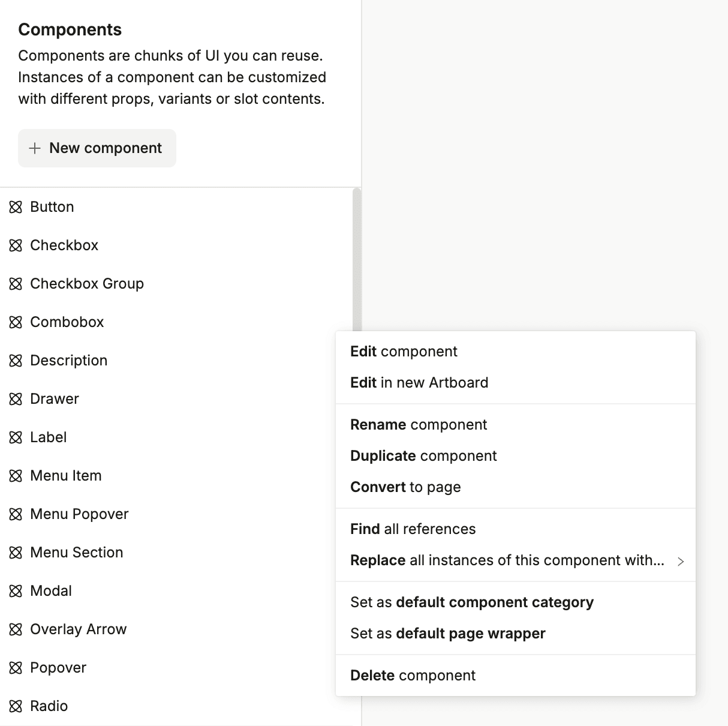Viewport: 728px width, 726px height.
Task: Choose Duplicate component
Action: pyautogui.click(x=423, y=455)
